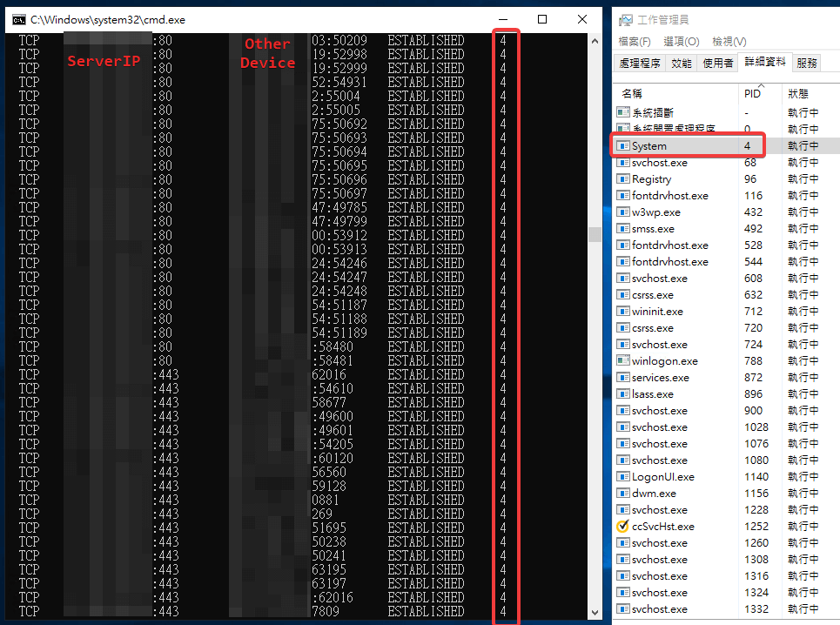Select the System process row
Screen dimensions: 840x625
(688, 146)
